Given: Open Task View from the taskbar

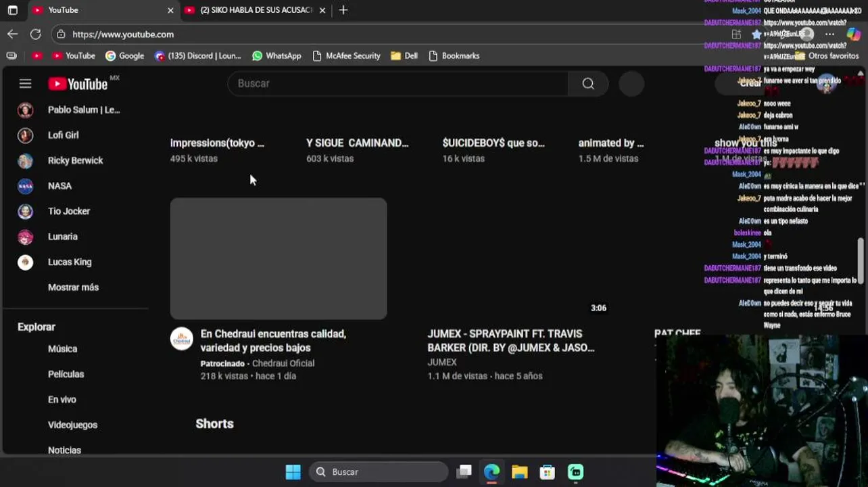Looking at the screenshot, I should (x=464, y=472).
